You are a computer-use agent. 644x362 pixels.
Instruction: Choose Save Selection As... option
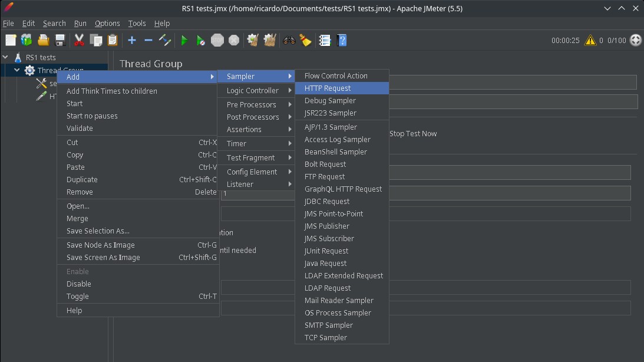pos(138,231)
